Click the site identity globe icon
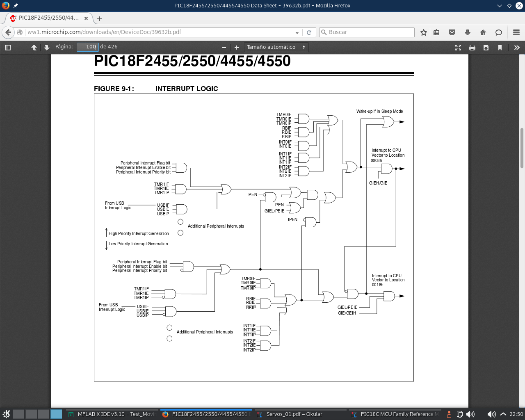Image resolution: width=525 pixels, height=420 pixels. click(x=20, y=32)
